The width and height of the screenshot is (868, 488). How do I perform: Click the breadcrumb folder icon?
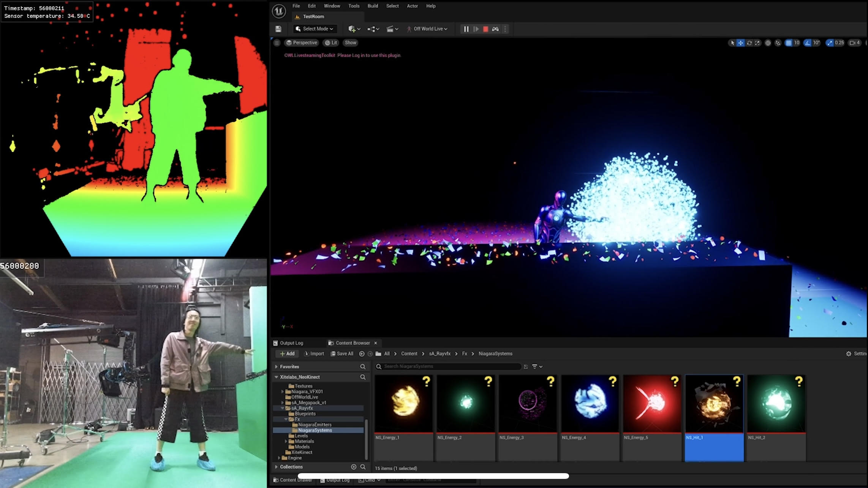point(378,353)
